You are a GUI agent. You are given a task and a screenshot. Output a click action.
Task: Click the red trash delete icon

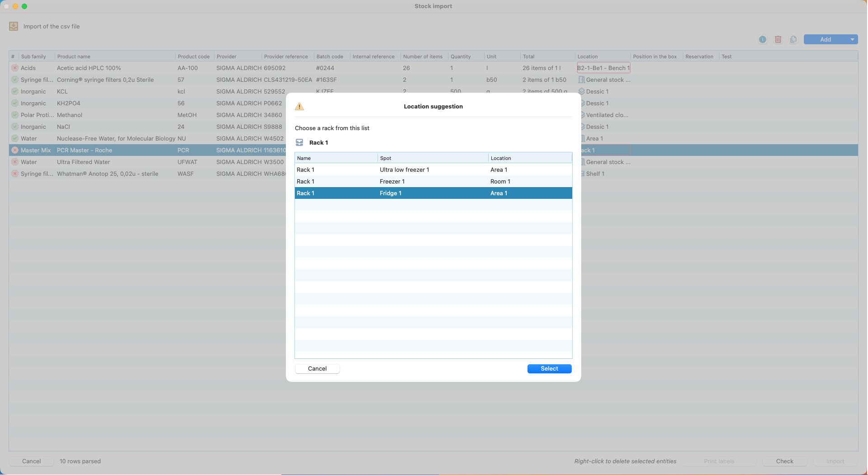click(x=778, y=40)
